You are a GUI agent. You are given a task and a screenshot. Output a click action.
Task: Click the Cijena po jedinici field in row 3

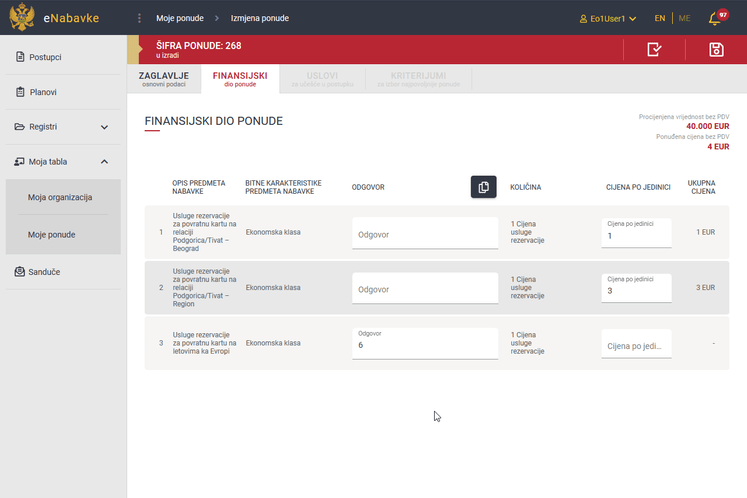636,345
